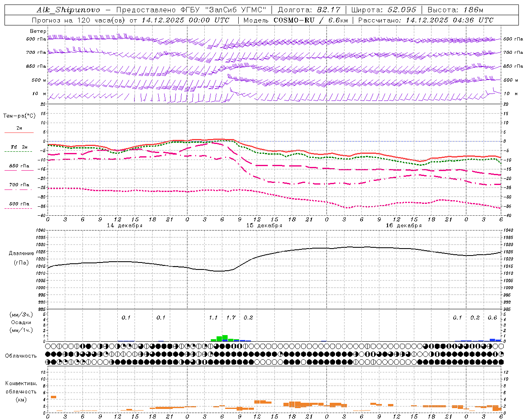Click the '1.1' precipitation amount value

click(213, 317)
